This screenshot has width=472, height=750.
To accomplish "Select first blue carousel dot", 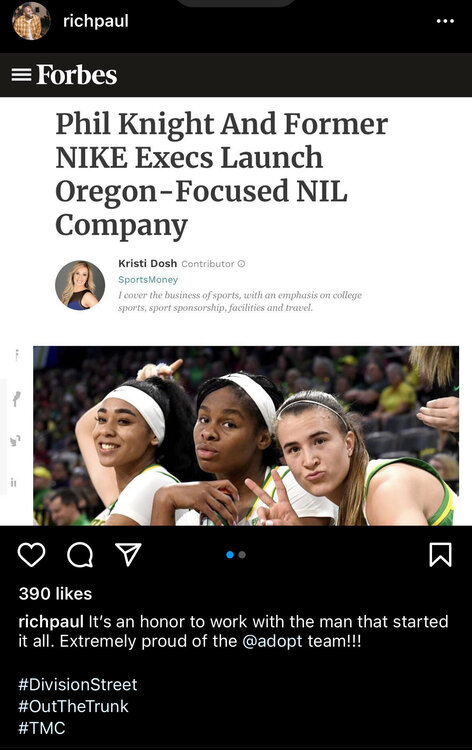I will click(x=230, y=555).
